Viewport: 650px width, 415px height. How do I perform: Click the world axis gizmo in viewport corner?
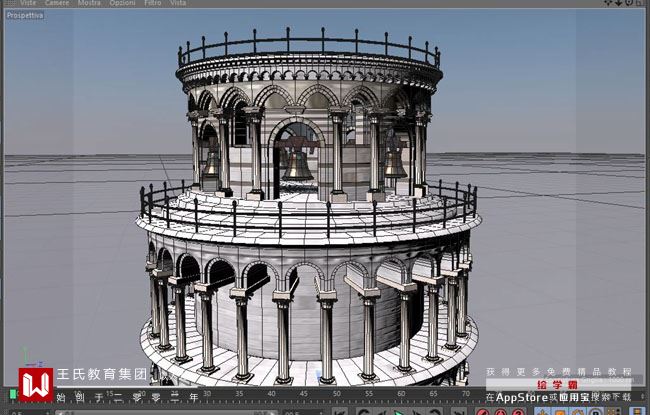click(x=32, y=358)
